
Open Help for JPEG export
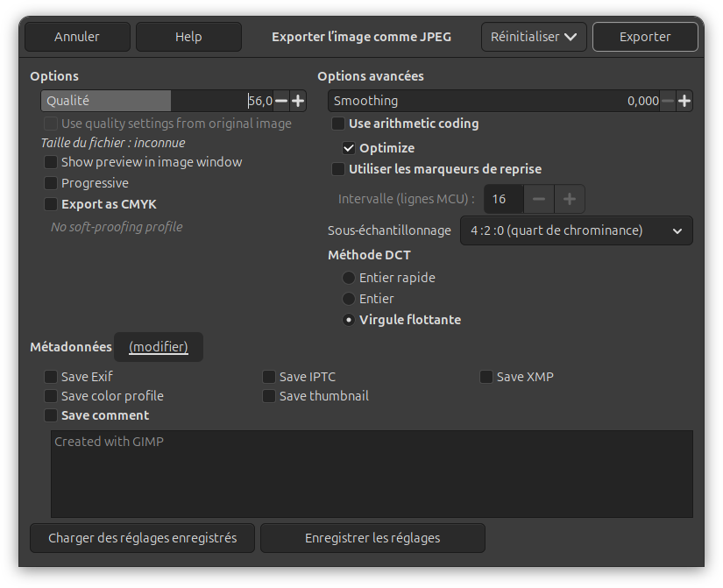(x=188, y=37)
